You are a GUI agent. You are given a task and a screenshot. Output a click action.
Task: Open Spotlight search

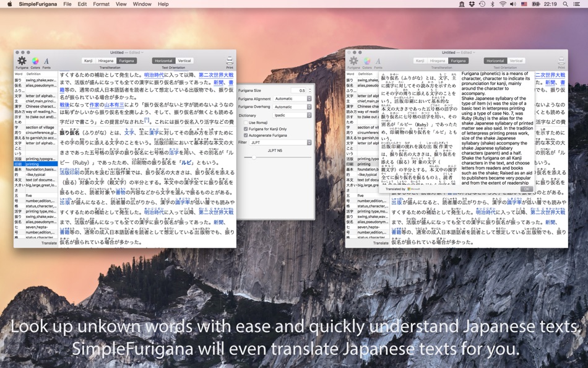pyautogui.click(x=565, y=4)
